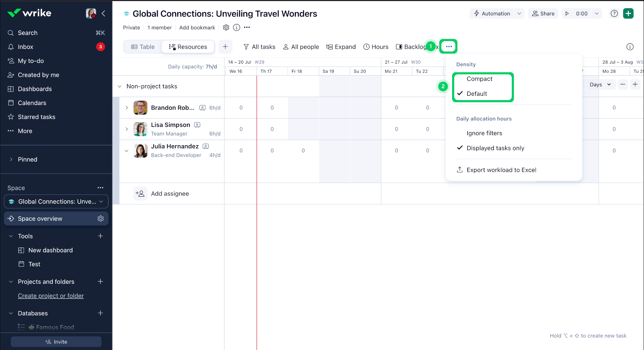The height and width of the screenshot is (350, 644).
Task: Zoom in on the timeline with plus
Action: tap(635, 84)
